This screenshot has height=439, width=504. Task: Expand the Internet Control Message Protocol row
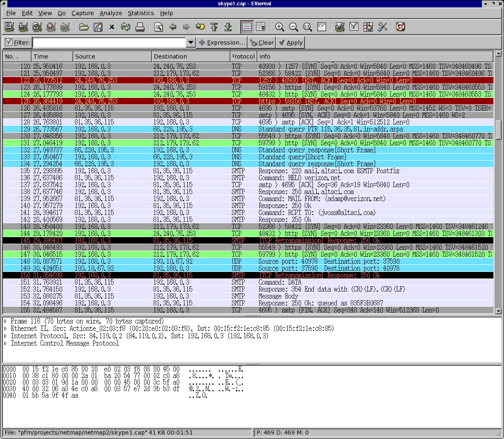pos(6,344)
